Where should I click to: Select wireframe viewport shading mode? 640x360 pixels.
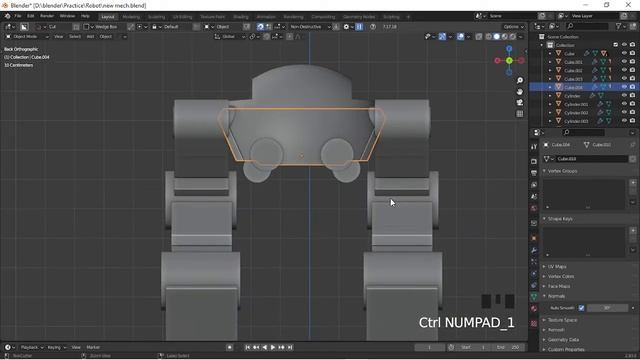[x=489, y=36]
